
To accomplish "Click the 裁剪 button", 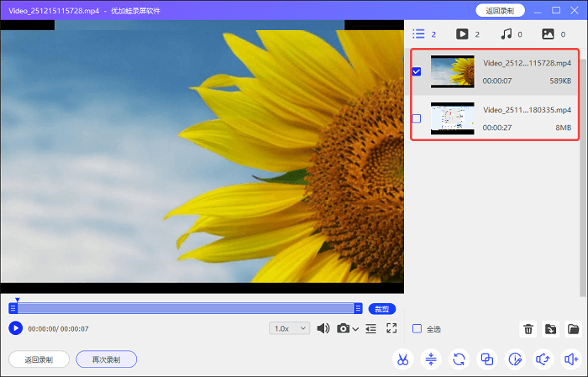I will point(381,308).
